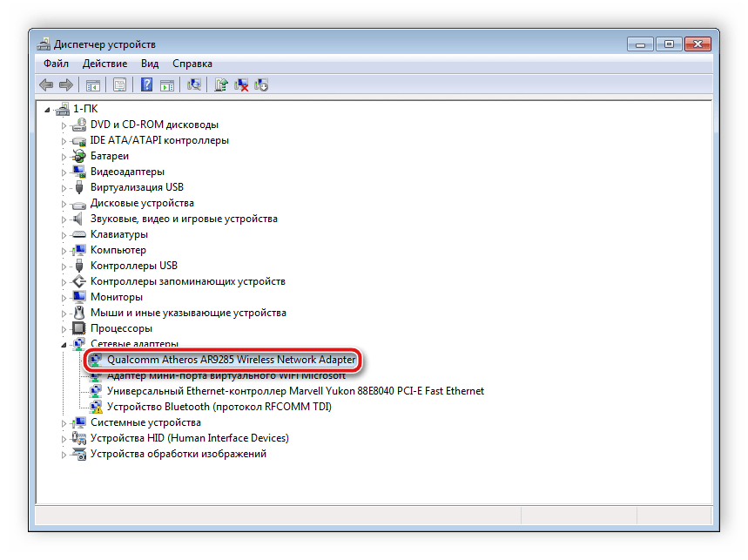Viewport: 748px width, 560px height.
Task: Open the Справка menu
Action: [192, 64]
